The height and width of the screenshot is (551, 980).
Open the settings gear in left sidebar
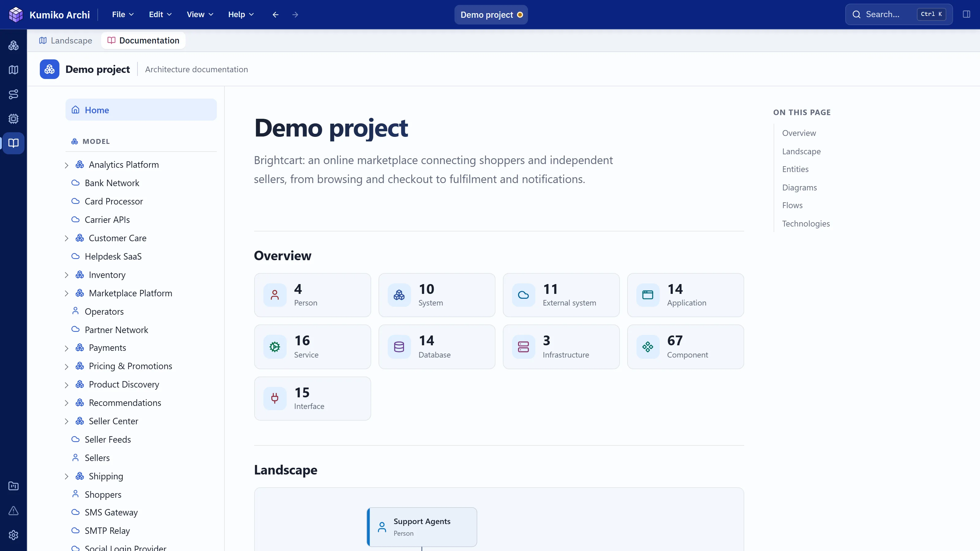(13, 535)
